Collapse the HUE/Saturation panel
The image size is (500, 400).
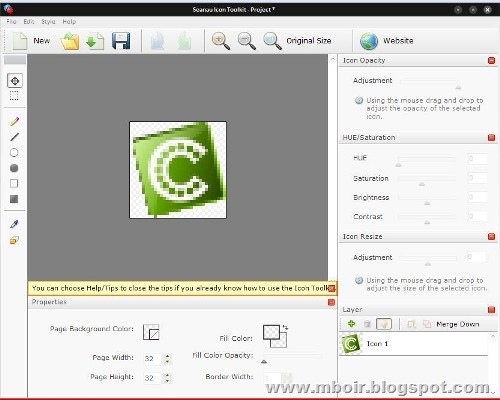pos(491,137)
